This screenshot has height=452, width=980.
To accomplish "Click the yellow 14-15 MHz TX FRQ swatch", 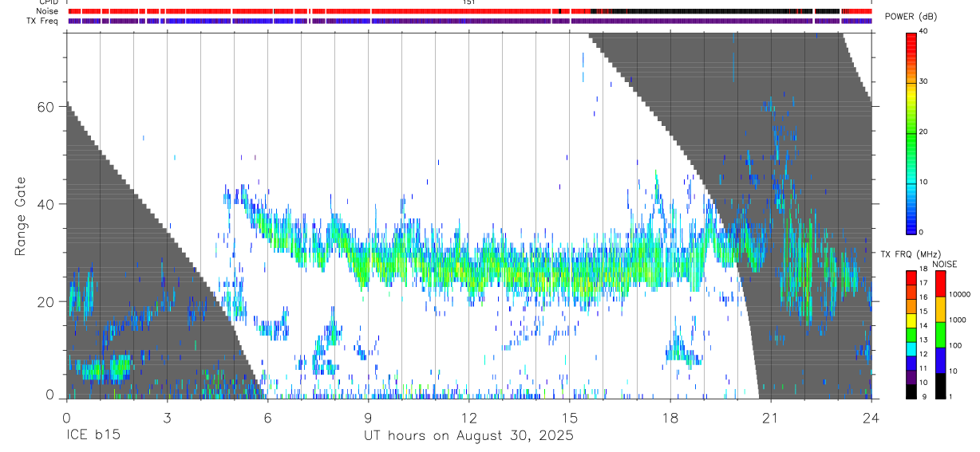I will [911, 319].
